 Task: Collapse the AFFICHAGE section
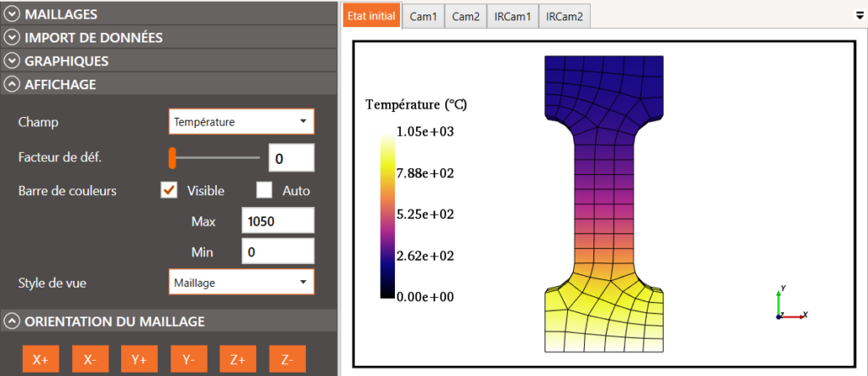pyautogui.click(x=169, y=84)
